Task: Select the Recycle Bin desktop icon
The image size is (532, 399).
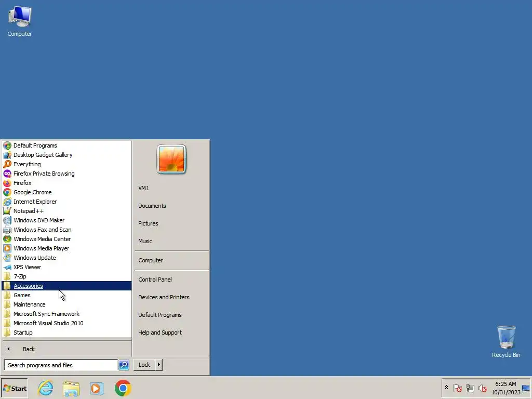Action: click(506, 341)
